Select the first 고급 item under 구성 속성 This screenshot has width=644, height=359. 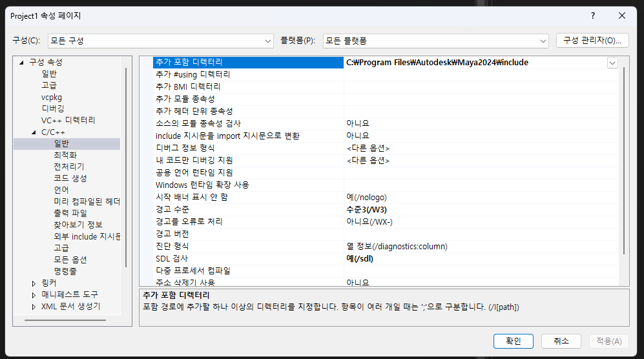(49, 85)
